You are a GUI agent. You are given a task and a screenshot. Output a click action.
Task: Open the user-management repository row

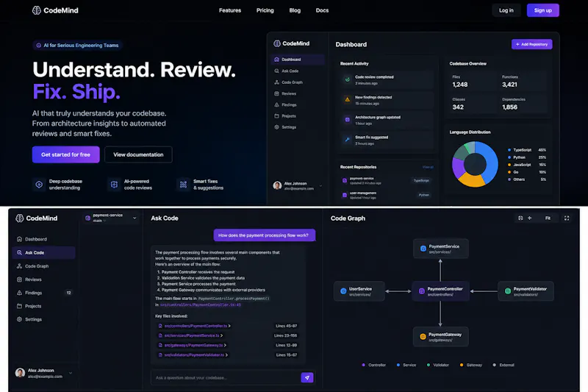coord(387,195)
